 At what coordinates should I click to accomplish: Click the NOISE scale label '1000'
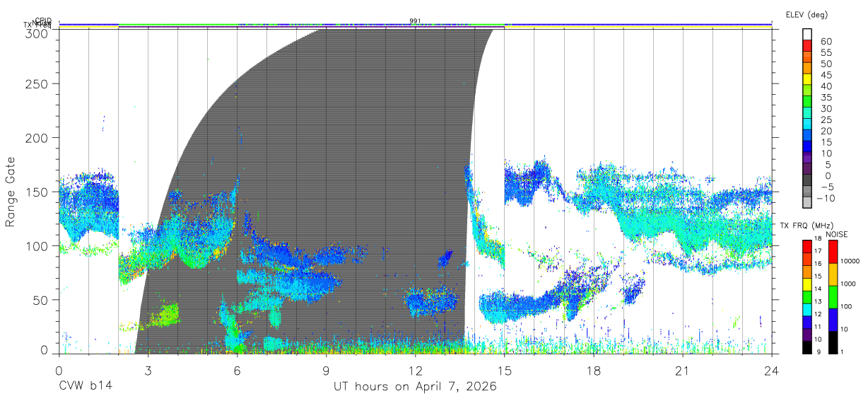point(848,284)
